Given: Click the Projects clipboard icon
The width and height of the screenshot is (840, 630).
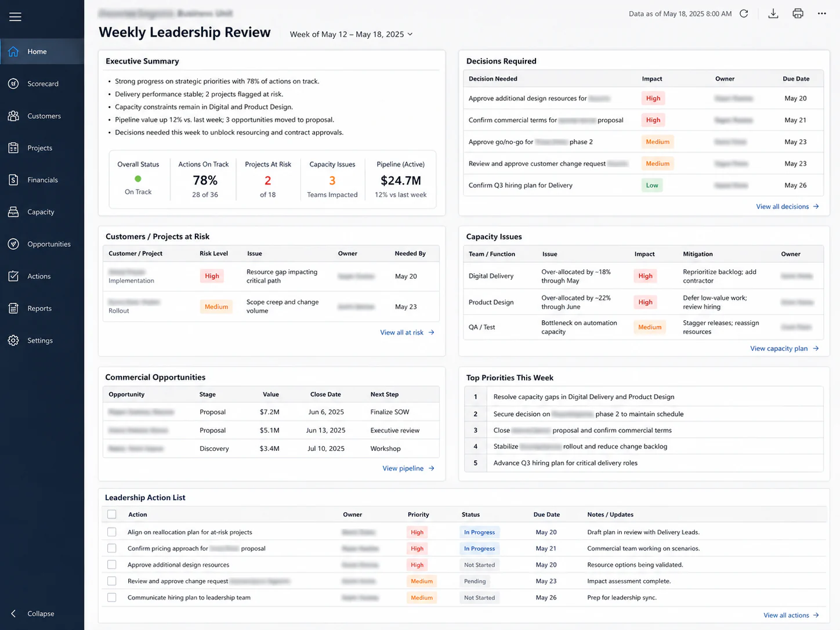Looking at the screenshot, I should [x=13, y=148].
